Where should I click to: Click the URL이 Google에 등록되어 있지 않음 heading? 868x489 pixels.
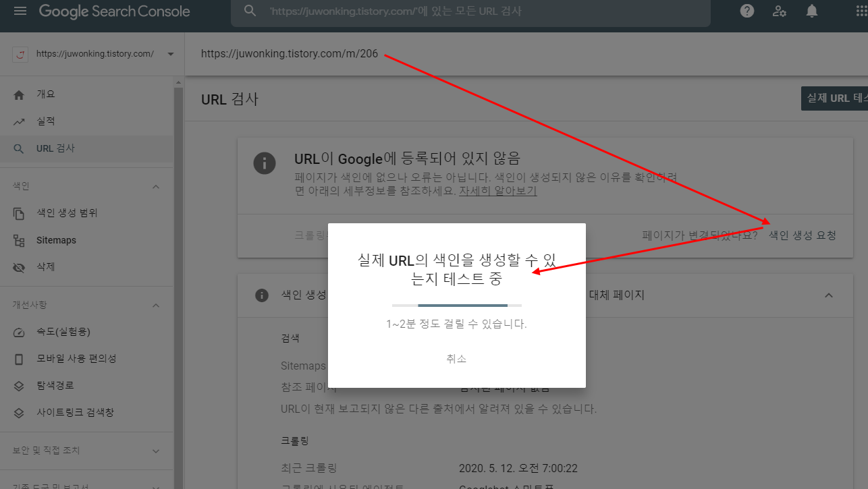point(408,159)
